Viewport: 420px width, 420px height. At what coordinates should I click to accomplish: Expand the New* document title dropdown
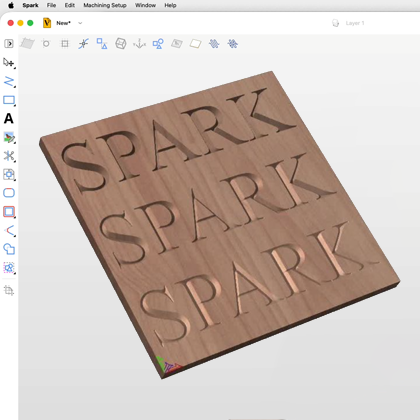click(x=80, y=23)
